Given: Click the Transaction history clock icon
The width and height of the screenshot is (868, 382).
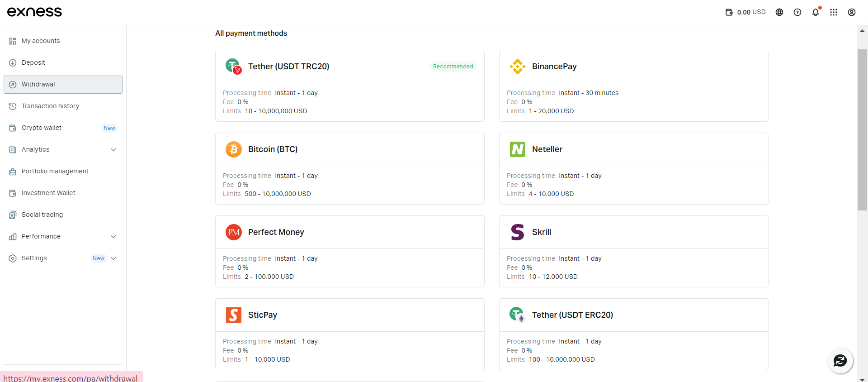Looking at the screenshot, I should point(13,106).
